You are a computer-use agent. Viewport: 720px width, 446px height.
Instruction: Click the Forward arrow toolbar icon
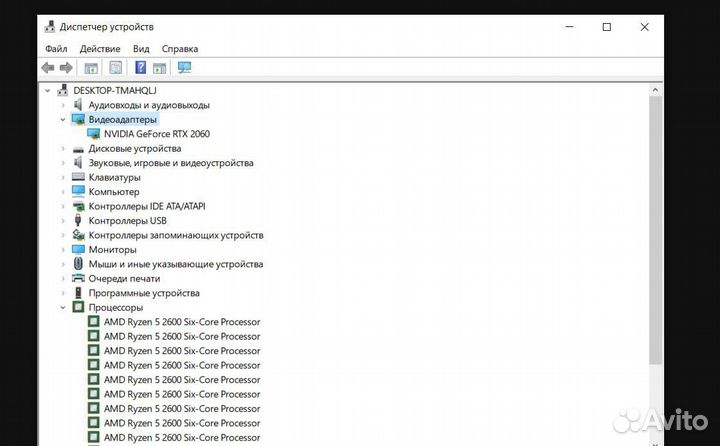tap(66, 68)
